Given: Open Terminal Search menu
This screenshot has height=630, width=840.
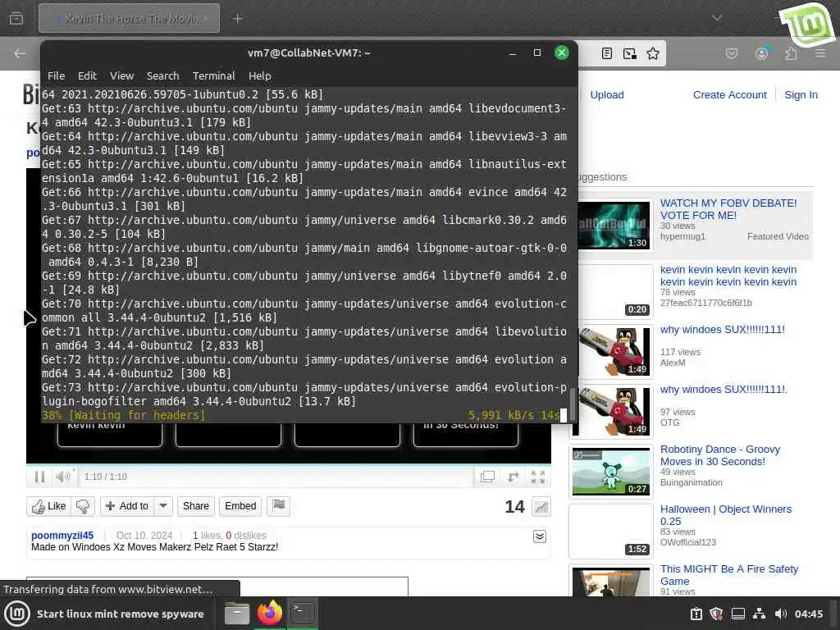Looking at the screenshot, I should [x=163, y=76].
